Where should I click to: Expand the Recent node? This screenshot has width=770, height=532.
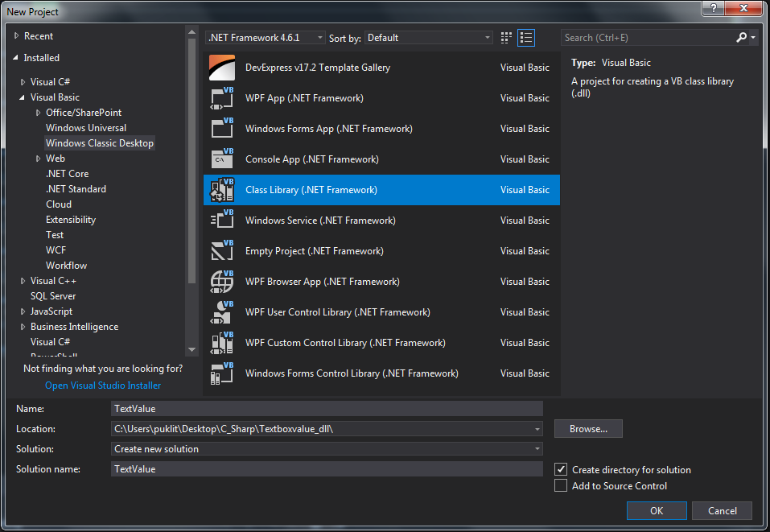pos(17,36)
